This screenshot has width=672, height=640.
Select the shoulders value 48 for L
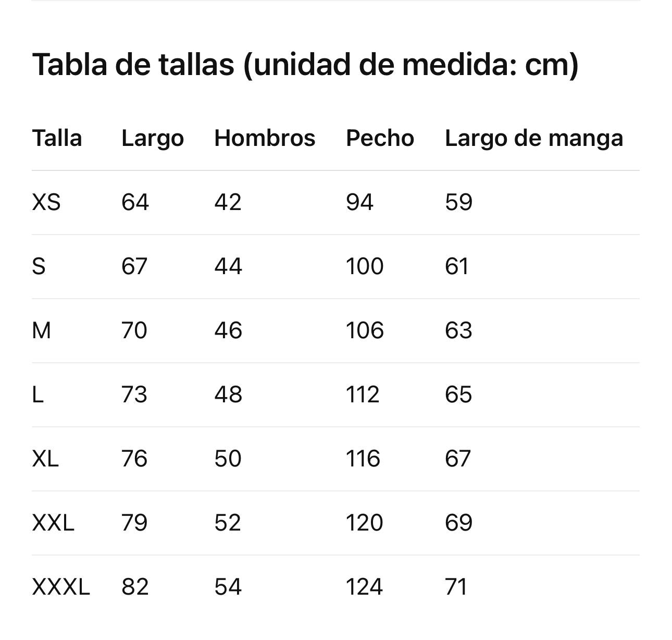click(x=228, y=395)
